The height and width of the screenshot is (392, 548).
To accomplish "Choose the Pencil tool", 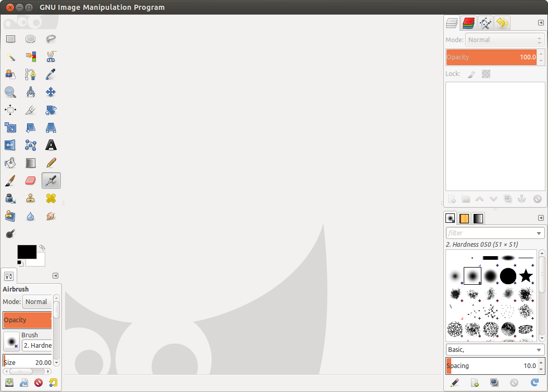I will click(x=51, y=163).
